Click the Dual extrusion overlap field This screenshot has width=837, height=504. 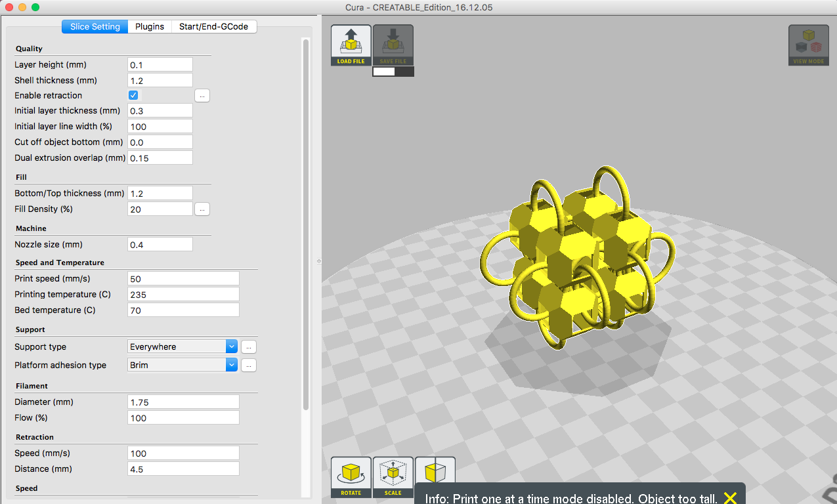[160, 158]
